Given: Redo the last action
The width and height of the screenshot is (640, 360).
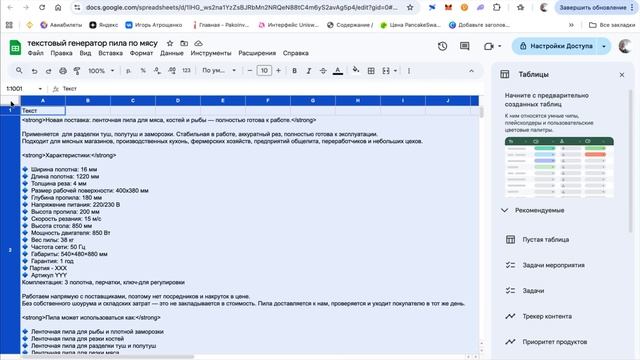Looking at the screenshot, I should (49, 71).
